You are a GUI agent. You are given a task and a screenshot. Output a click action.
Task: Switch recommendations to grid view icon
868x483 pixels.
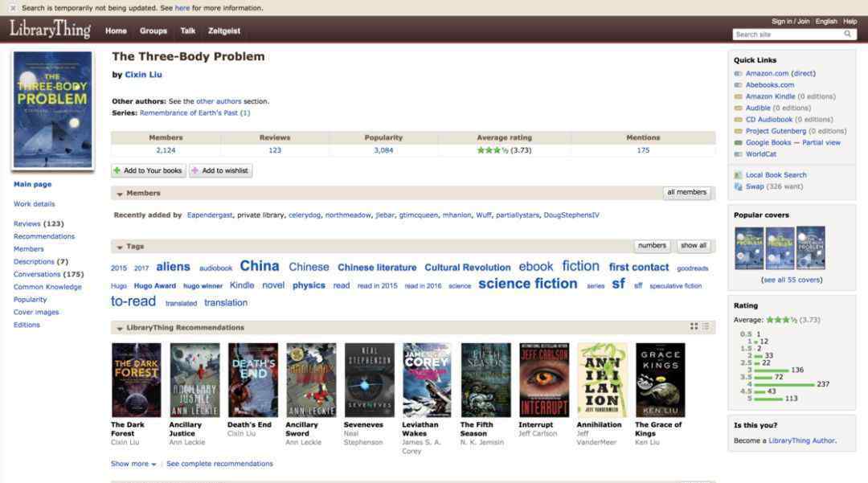(x=694, y=327)
